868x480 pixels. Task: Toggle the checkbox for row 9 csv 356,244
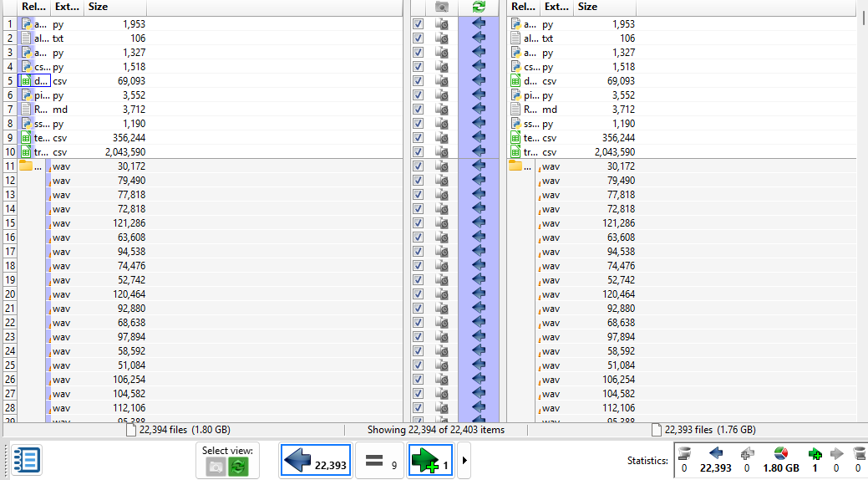click(x=418, y=137)
